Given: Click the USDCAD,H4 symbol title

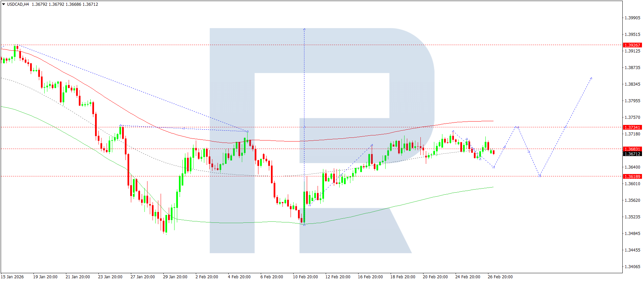Looking at the screenshot, I should [18, 4].
